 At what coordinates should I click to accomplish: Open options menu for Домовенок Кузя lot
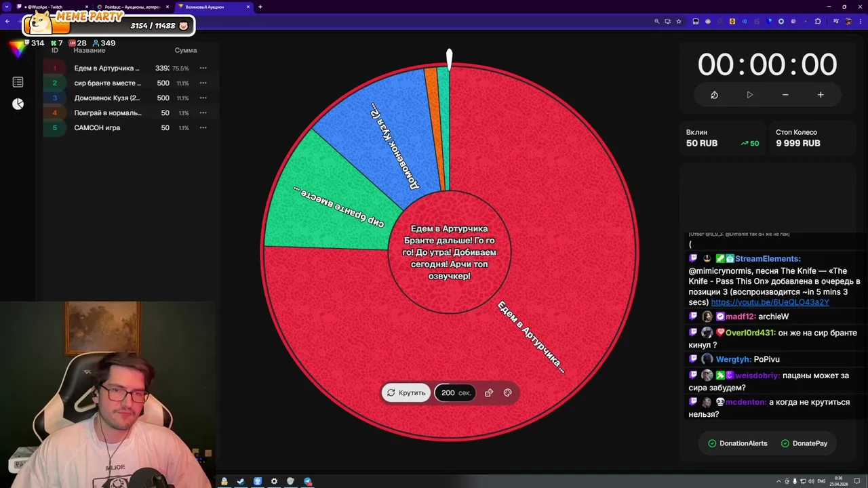(203, 98)
